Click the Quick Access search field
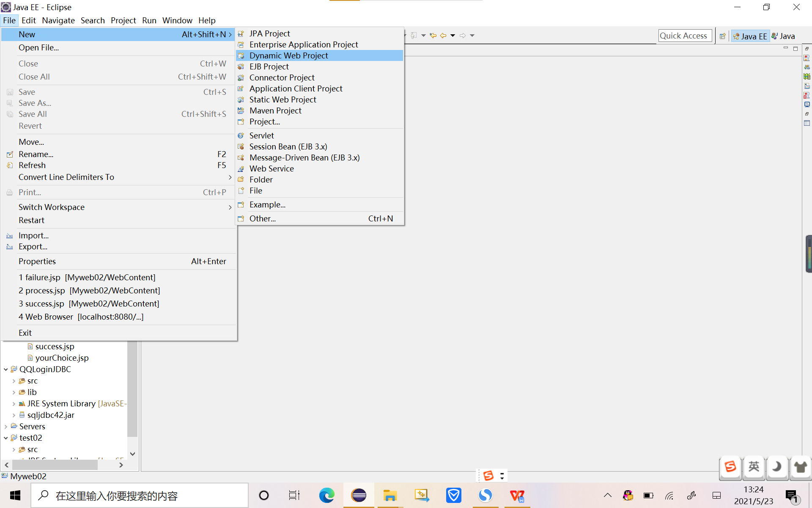The width and height of the screenshot is (812, 508). coord(684,36)
